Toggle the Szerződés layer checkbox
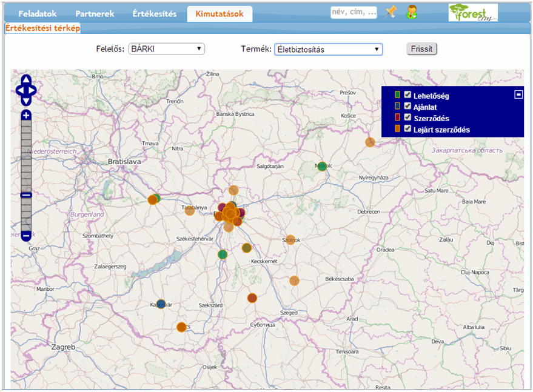The height and width of the screenshot is (392, 533). [407, 118]
